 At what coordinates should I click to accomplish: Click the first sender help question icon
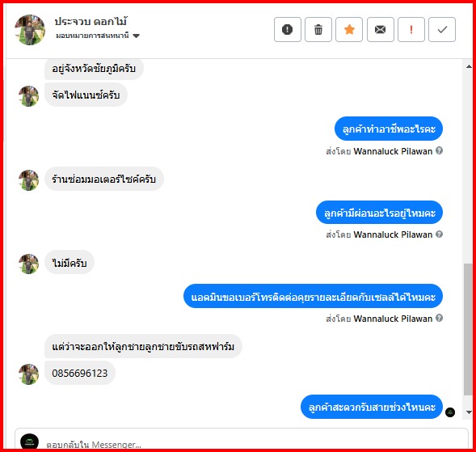coord(439,150)
